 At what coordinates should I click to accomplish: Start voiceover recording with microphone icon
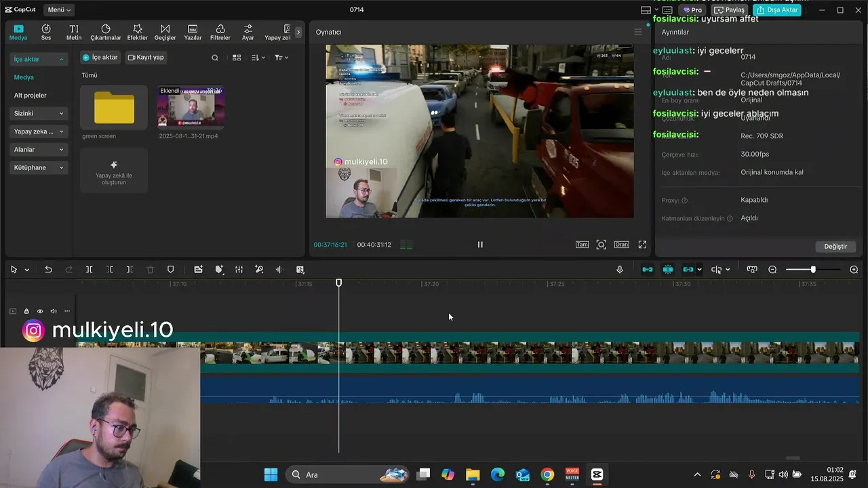[620, 270]
